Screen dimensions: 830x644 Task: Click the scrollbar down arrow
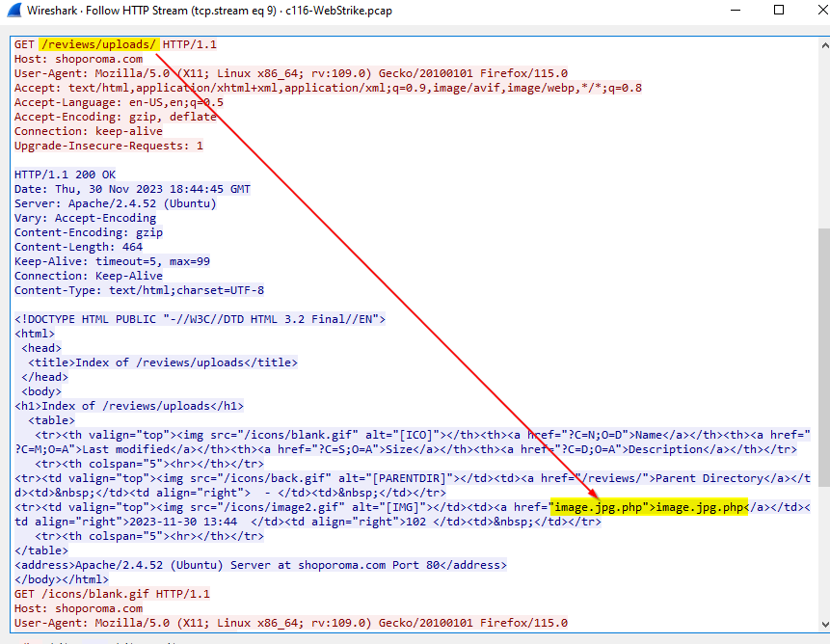(x=824, y=625)
